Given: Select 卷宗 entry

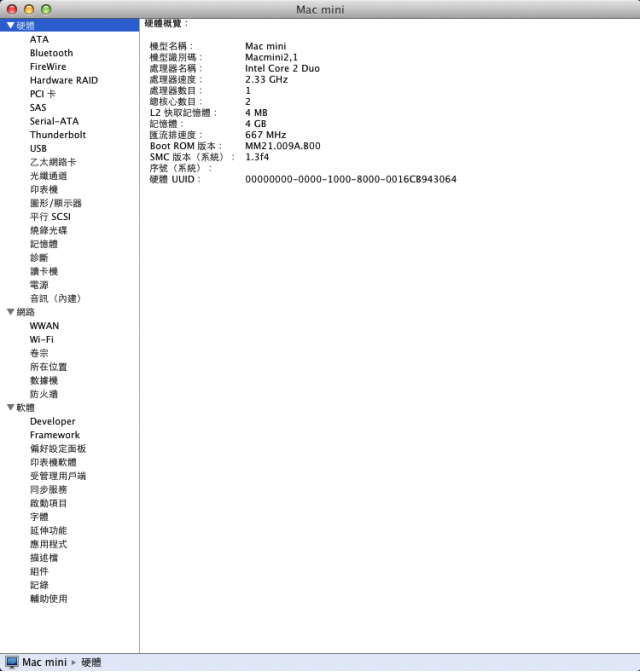Looking at the screenshot, I should [39, 353].
